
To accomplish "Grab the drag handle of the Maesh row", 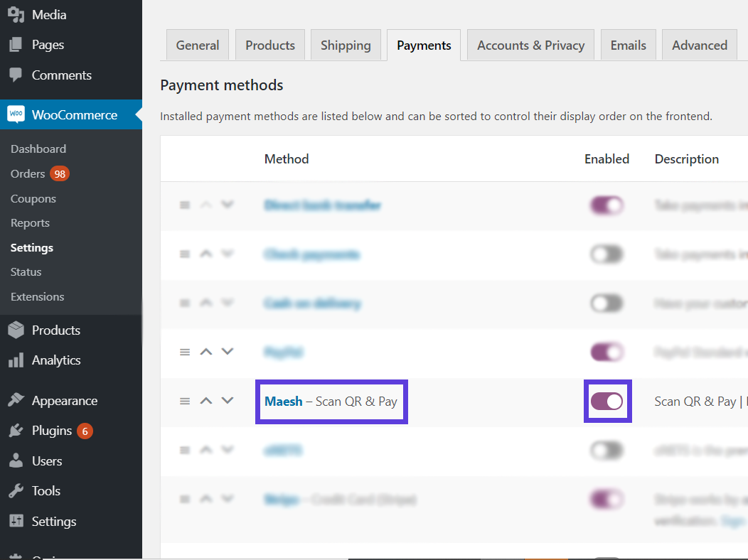I will click(x=185, y=402).
